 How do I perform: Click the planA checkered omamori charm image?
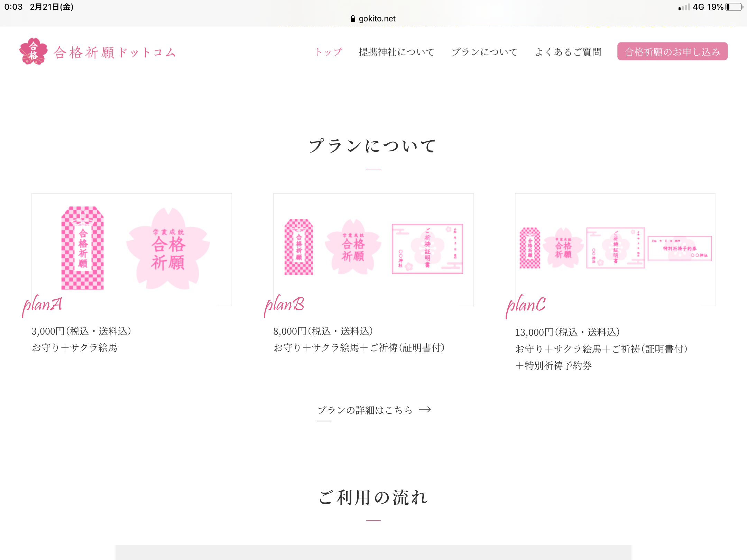pos(82,248)
